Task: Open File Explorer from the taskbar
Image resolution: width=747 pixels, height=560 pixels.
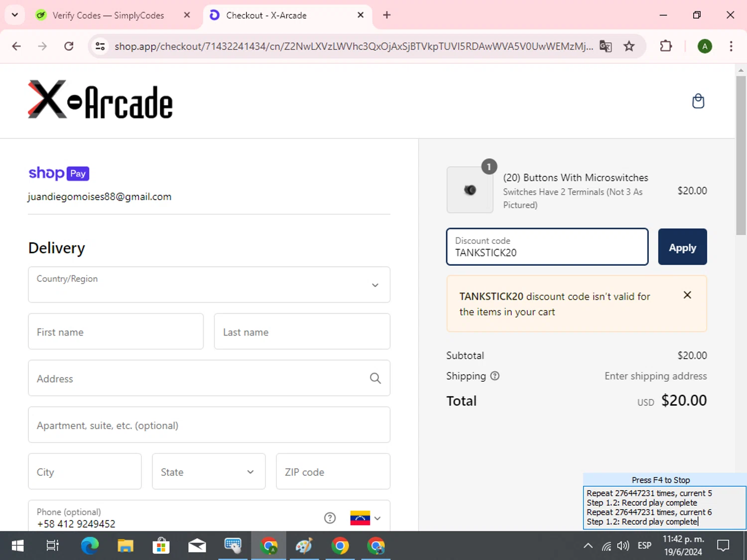Action: [125, 546]
